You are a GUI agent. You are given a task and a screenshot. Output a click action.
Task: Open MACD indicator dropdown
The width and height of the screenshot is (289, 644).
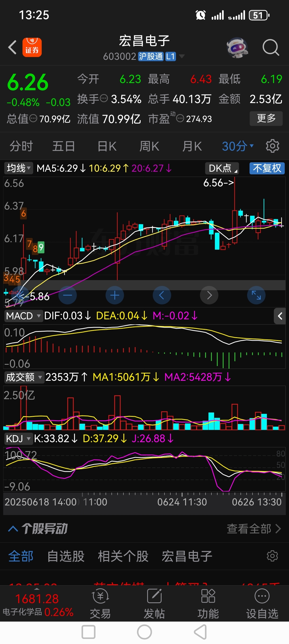[23, 316]
